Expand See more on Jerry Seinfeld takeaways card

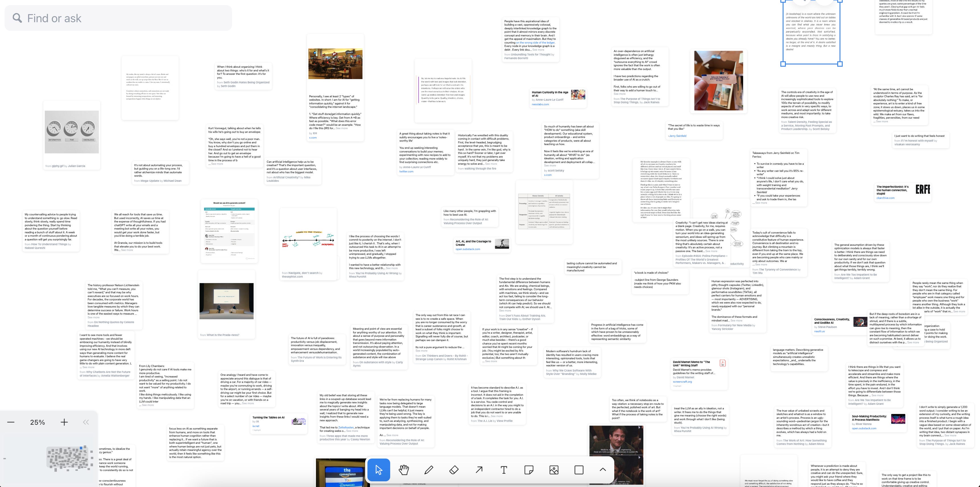[761, 203]
